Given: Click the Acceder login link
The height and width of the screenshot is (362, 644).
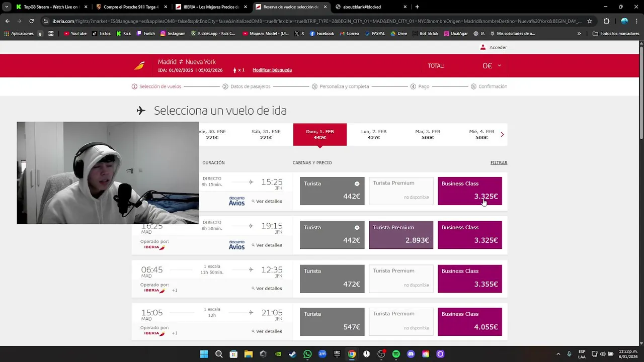Looking at the screenshot, I should [494, 47].
